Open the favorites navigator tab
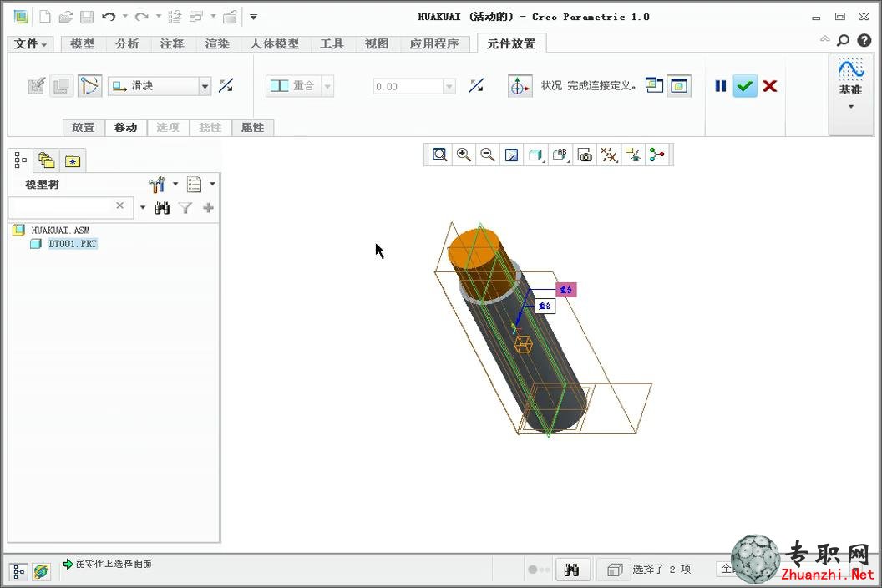Viewport: 882px width, 588px height. click(x=73, y=161)
